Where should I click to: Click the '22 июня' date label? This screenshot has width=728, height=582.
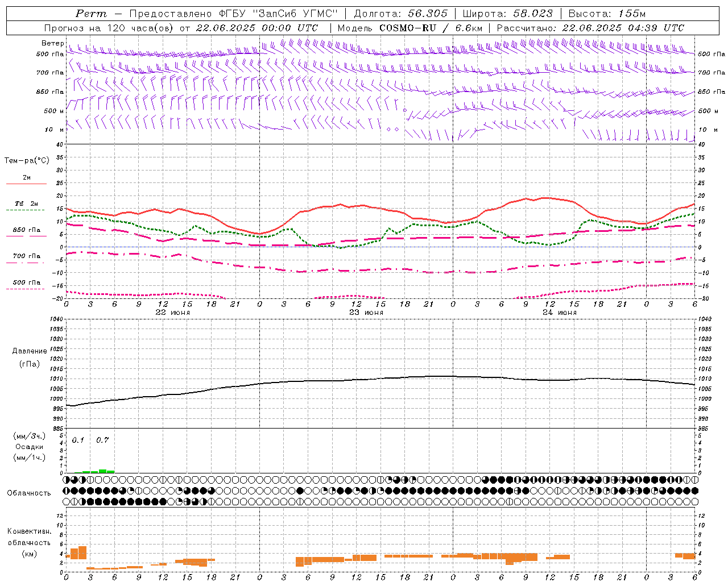click(x=173, y=313)
